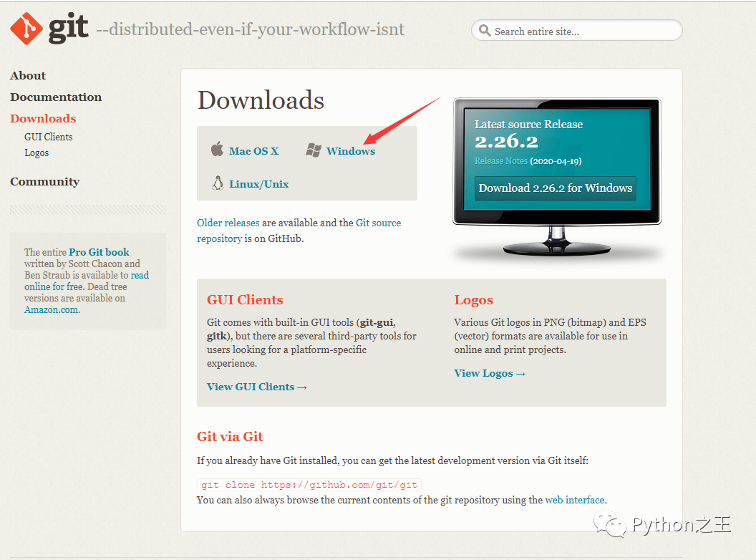Click the Linux penguin icon
The height and width of the screenshot is (560, 756).
[x=218, y=183]
